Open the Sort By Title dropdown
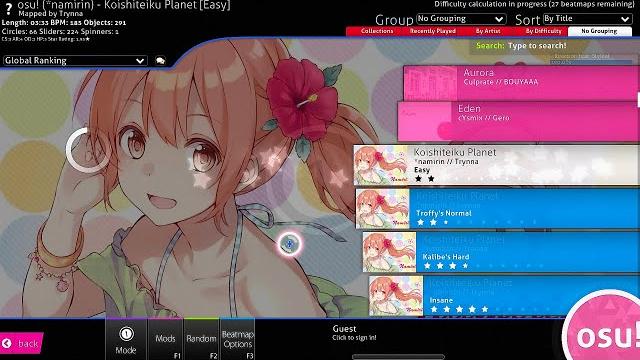Image resolution: width=640 pixels, height=360 pixels. (x=587, y=19)
